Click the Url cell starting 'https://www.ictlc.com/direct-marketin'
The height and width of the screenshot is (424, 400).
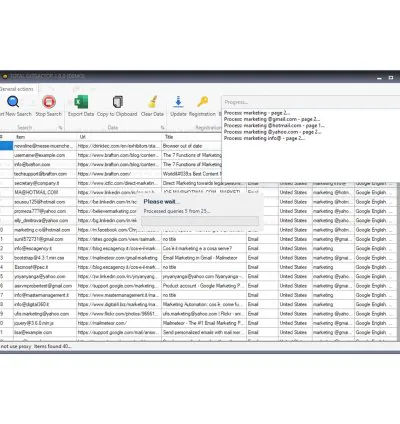(119, 183)
